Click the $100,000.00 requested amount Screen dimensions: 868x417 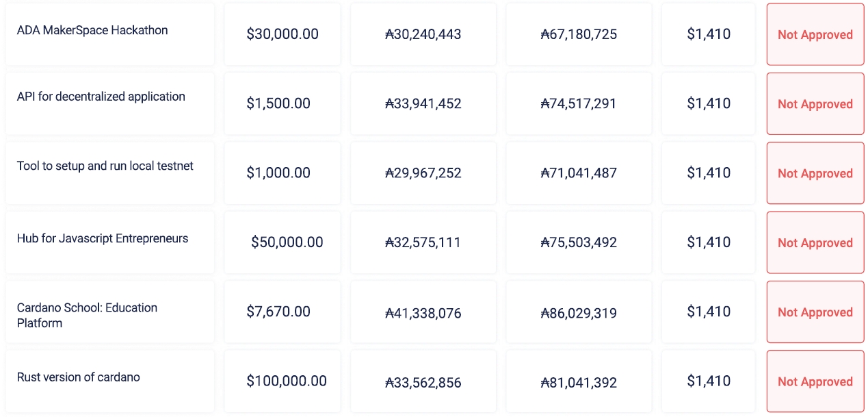click(x=287, y=381)
